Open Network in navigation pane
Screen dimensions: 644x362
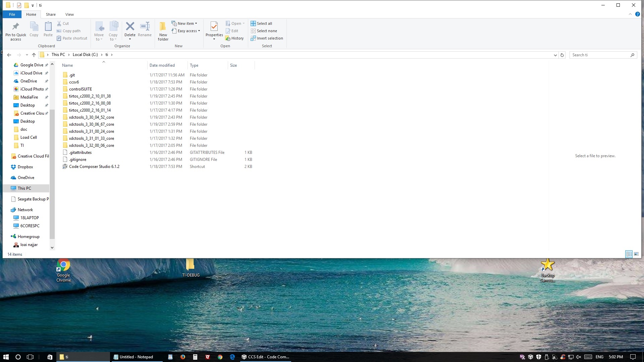pos(25,210)
